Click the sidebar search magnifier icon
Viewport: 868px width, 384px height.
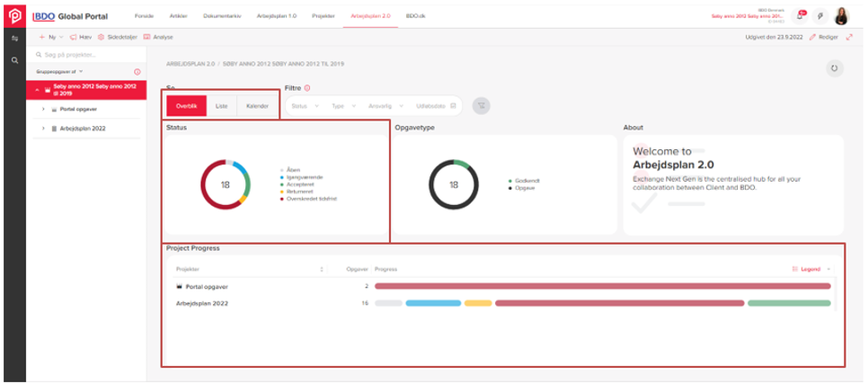coord(15,60)
